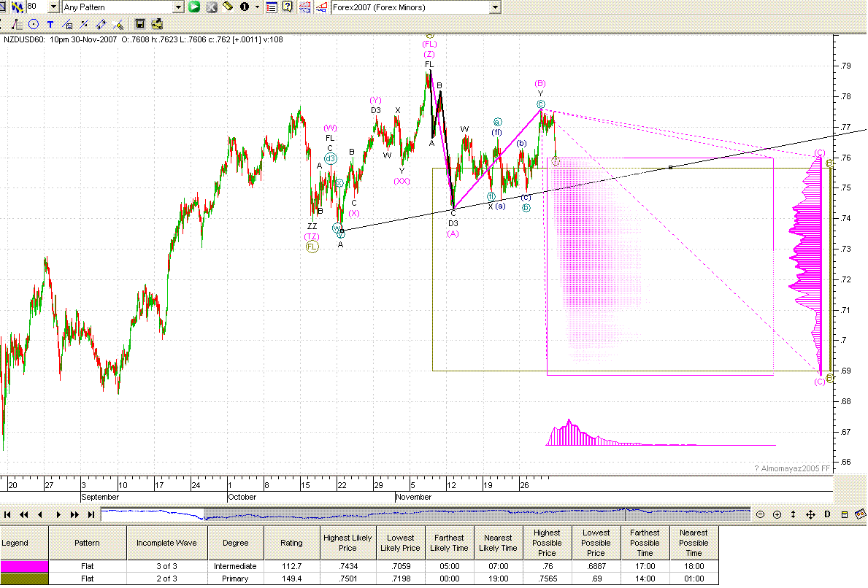Image resolution: width=868 pixels, height=588 pixels.
Task: Click the vertical scale arrows icon
Action: click(794, 514)
